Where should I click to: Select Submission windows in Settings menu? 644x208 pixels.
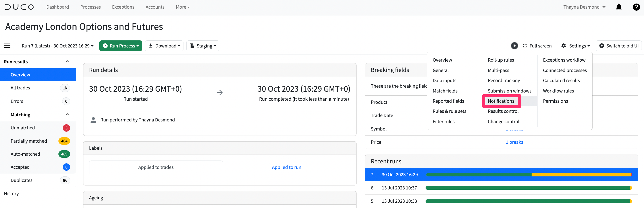click(x=509, y=91)
